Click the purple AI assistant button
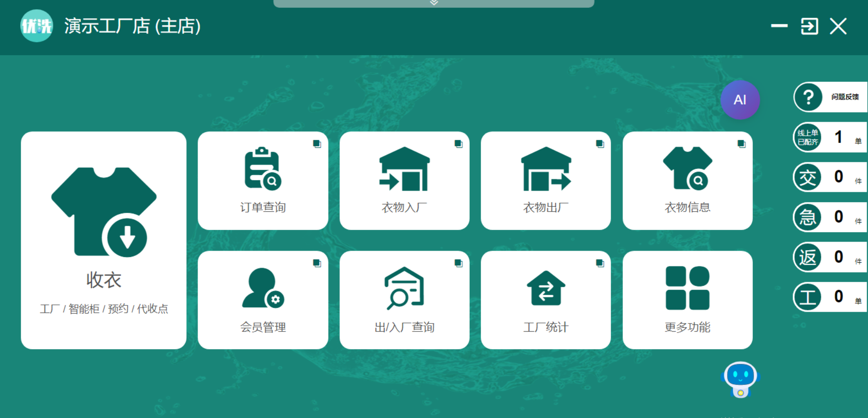868x418 pixels. click(x=740, y=100)
